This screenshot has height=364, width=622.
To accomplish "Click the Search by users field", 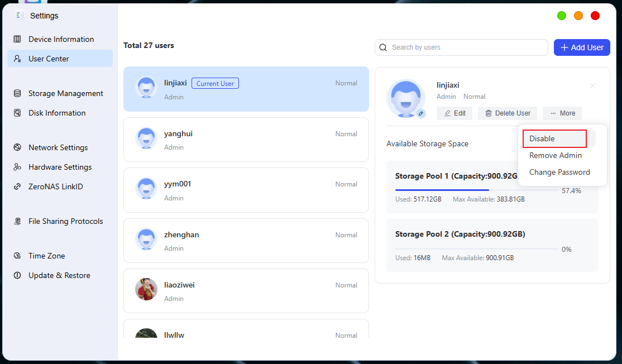I will pos(461,47).
